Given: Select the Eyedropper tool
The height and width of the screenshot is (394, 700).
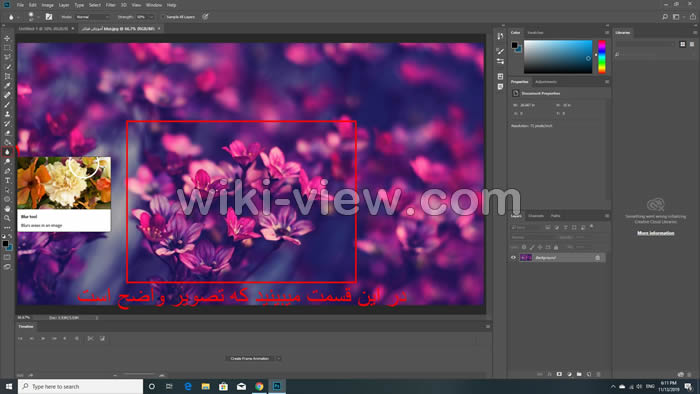Looking at the screenshot, I should click(x=7, y=86).
